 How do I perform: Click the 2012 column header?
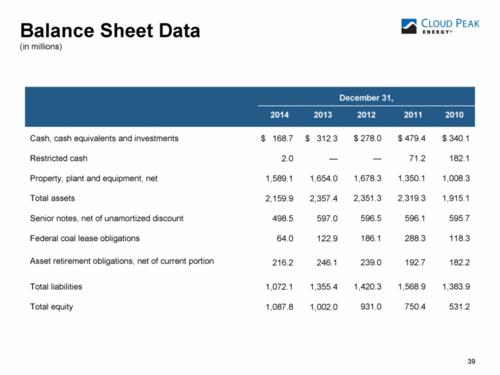click(x=366, y=115)
